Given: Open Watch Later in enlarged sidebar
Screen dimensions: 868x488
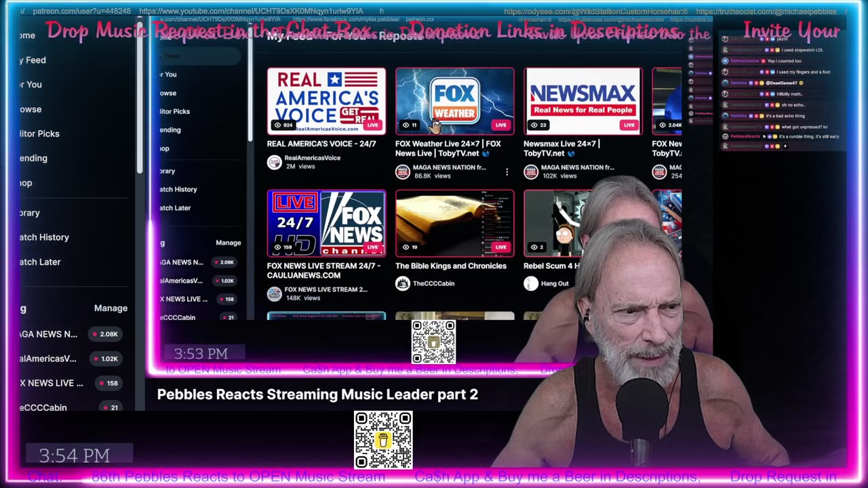Looking at the screenshot, I should [40, 262].
